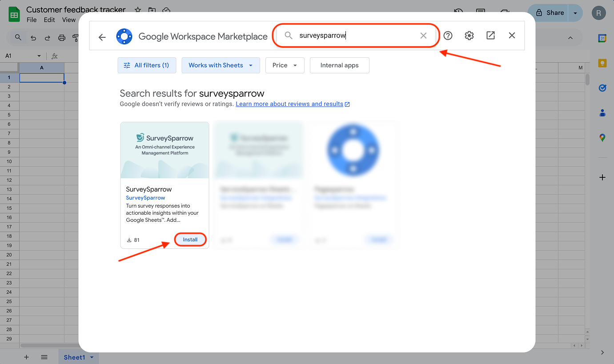Image resolution: width=614 pixels, height=364 pixels.
Task: Open the Edit menu
Action: (x=49, y=20)
